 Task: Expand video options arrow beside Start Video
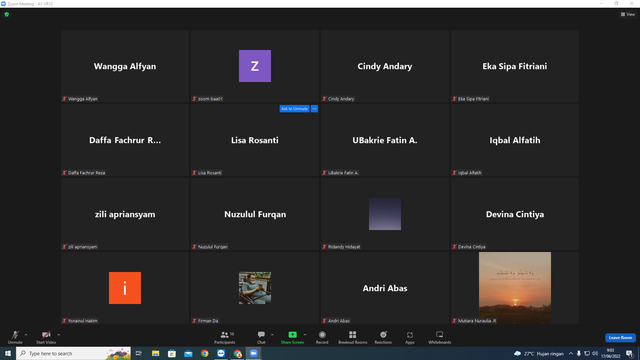coord(59,335)
